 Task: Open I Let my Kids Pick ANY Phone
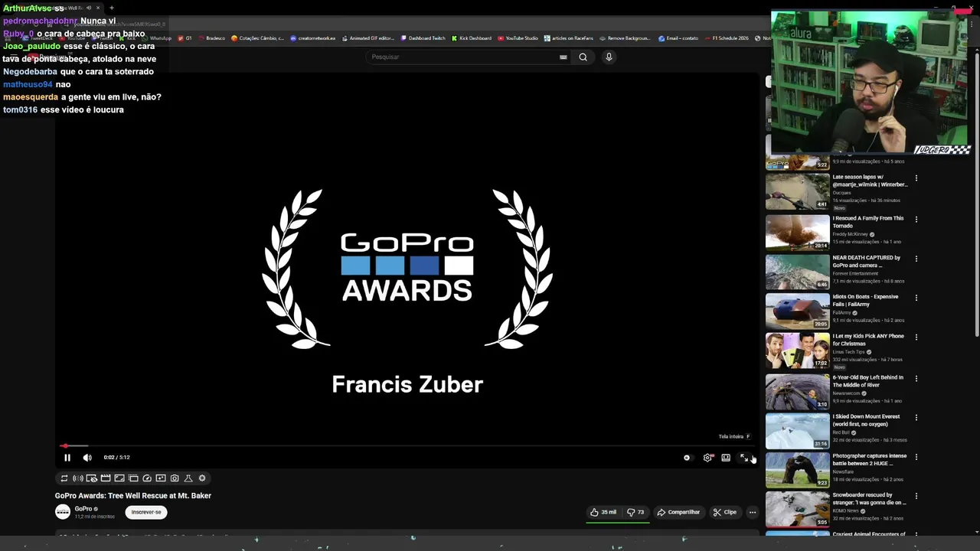[868, 340]
